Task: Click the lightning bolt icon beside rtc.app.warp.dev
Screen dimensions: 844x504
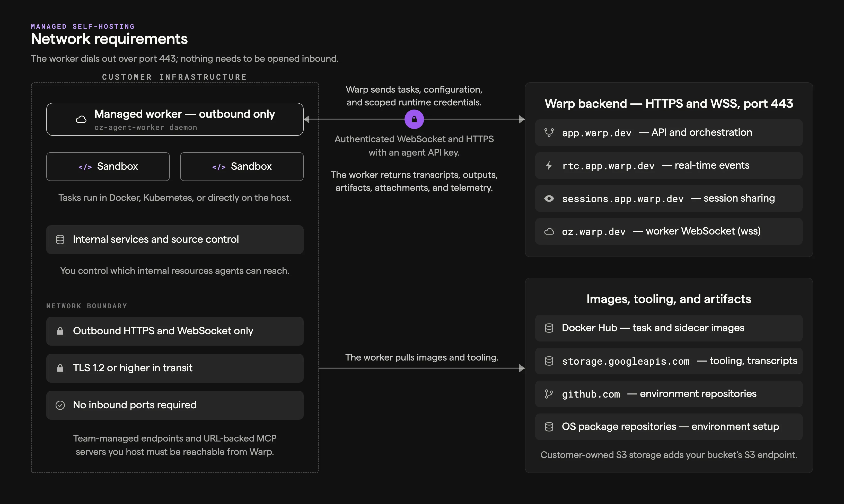Action: click(549, 165)
